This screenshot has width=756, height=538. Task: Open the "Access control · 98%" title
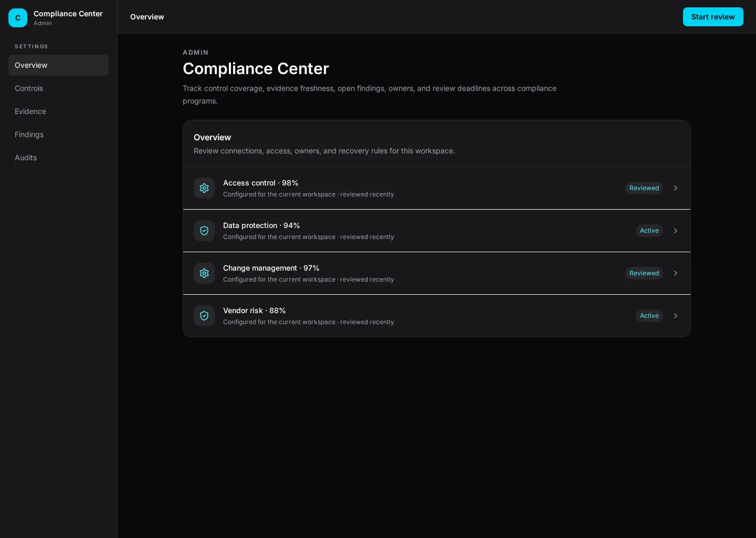[261, 183]
